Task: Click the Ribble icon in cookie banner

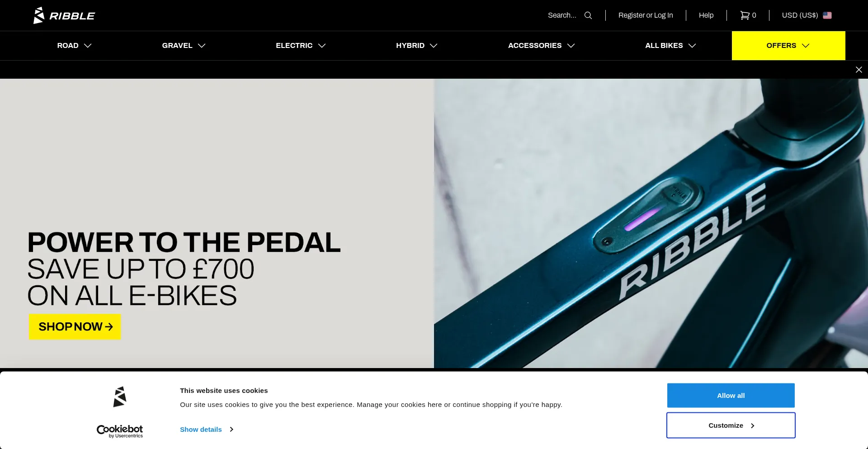Action: point(120,397)
